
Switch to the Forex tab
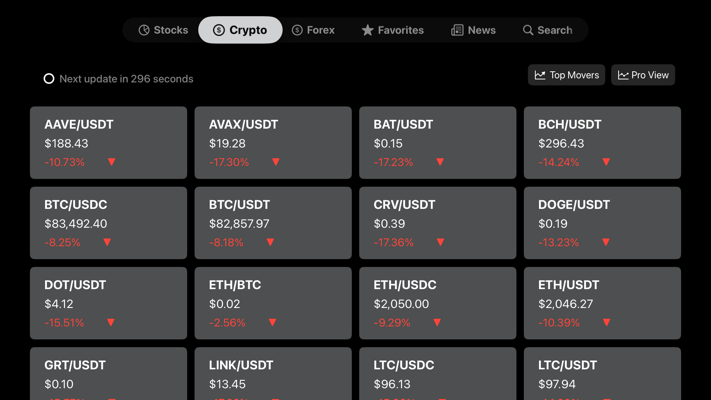coord(313,30)
